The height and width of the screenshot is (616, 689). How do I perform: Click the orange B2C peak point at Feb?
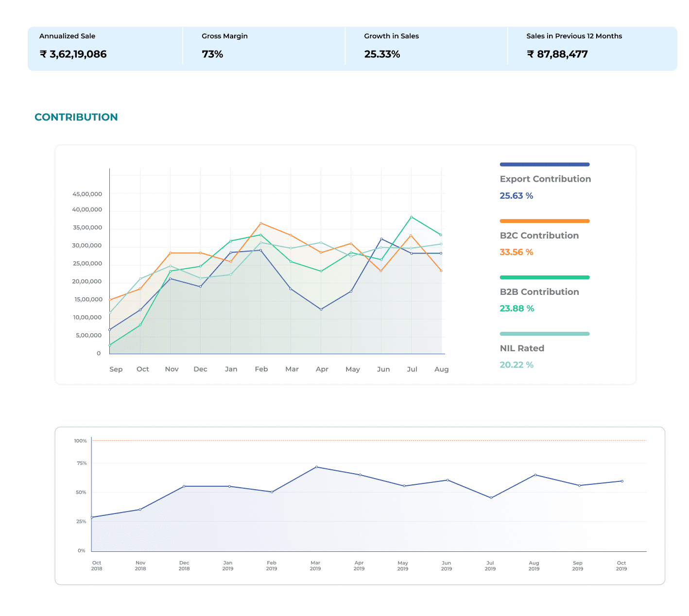pyautogui.click(x=261, y=223)
